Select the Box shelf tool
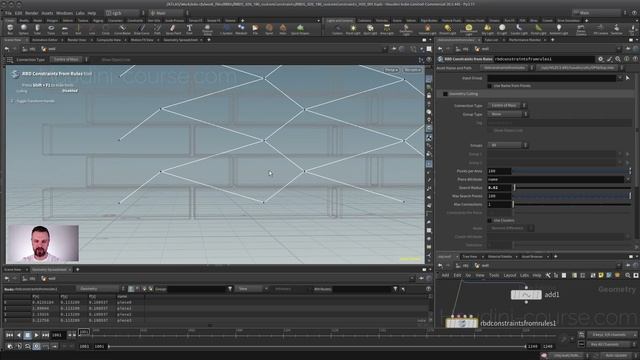This screenshot has width=640, height=360. pyautogui.click(x=10, y=29)
